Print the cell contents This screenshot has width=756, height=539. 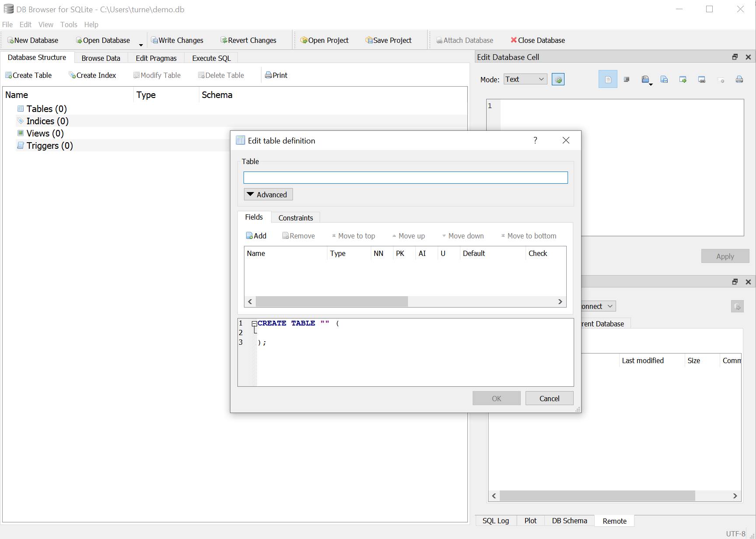coord(739,79)
